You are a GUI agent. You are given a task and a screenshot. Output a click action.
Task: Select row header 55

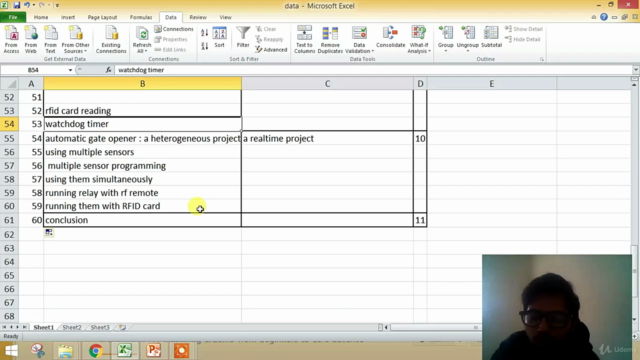[x=9, y=138]
